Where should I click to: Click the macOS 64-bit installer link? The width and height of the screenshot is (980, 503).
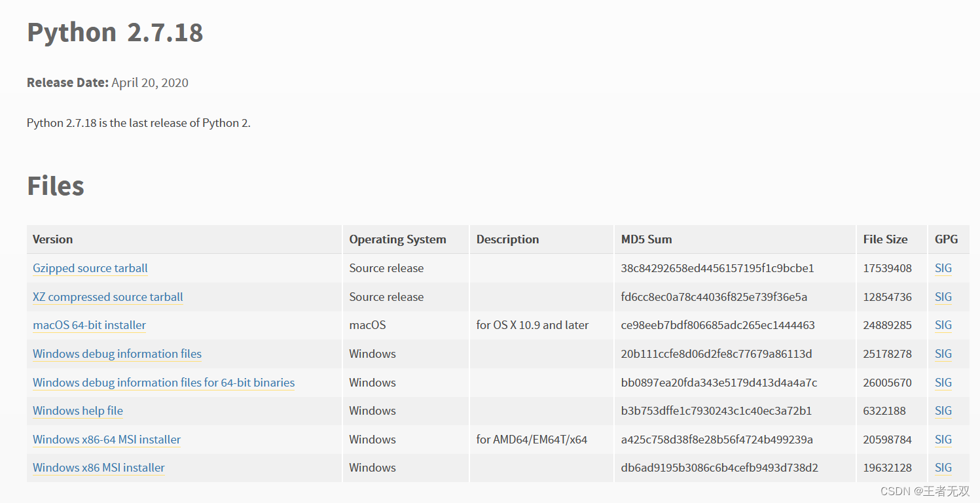tap(90, 325)
